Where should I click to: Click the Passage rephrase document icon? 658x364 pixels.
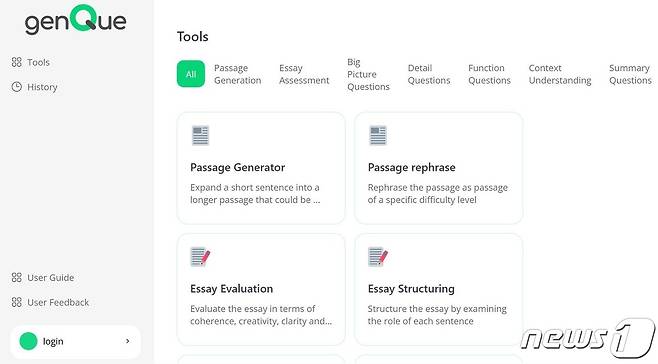tap(378, 136)
